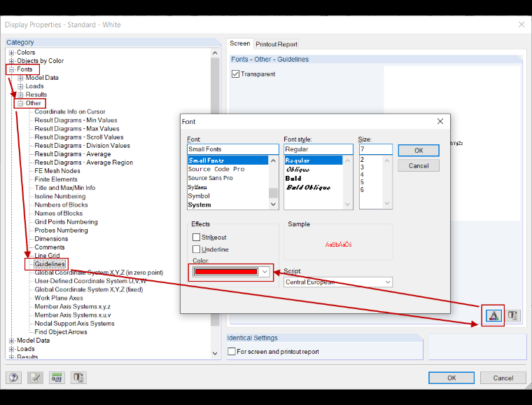Image resolution: width=532 pixels, height=405 pixels.
Task: Select Title and Max/Min Info item
Action: (x=65, y=188)
